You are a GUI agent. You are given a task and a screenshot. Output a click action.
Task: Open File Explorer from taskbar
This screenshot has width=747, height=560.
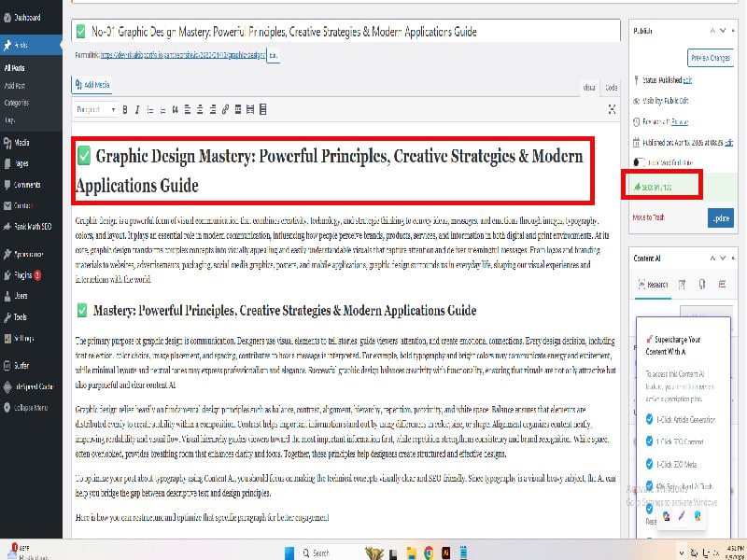click(412, 553)
